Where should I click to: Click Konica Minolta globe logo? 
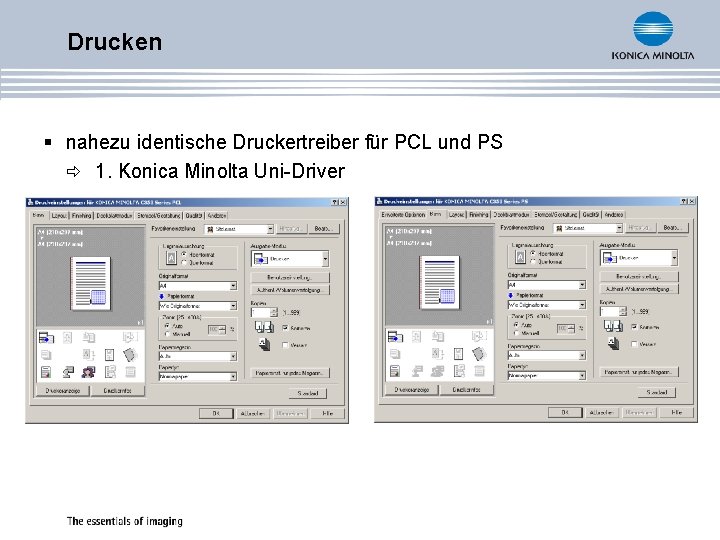(x=653, y=29)
